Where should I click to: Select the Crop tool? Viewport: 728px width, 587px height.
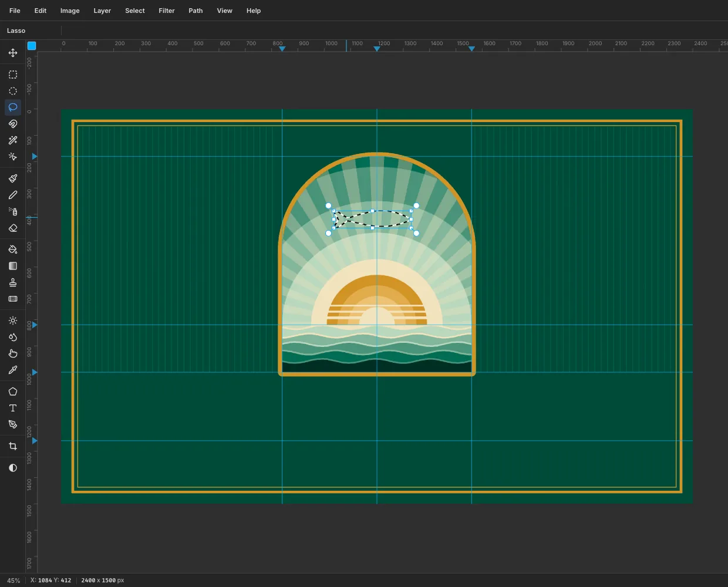click(x=13, y=446)
